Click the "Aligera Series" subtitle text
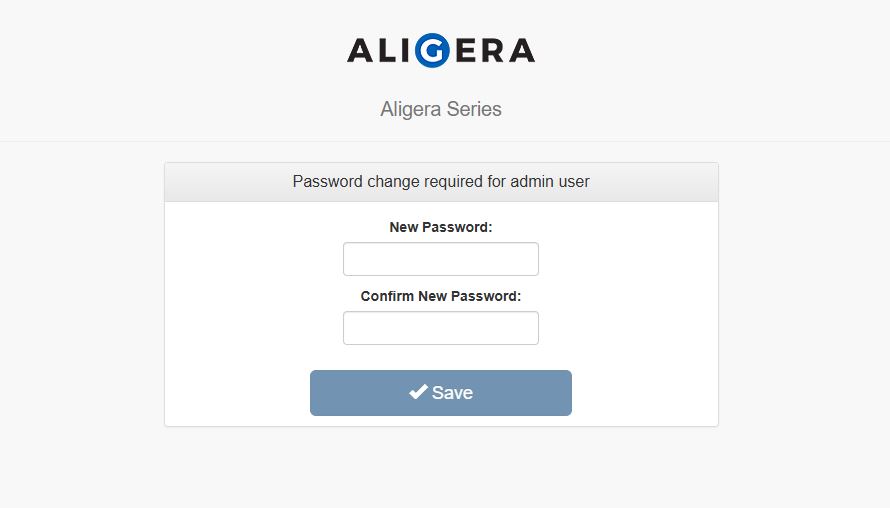 (441, 109)
